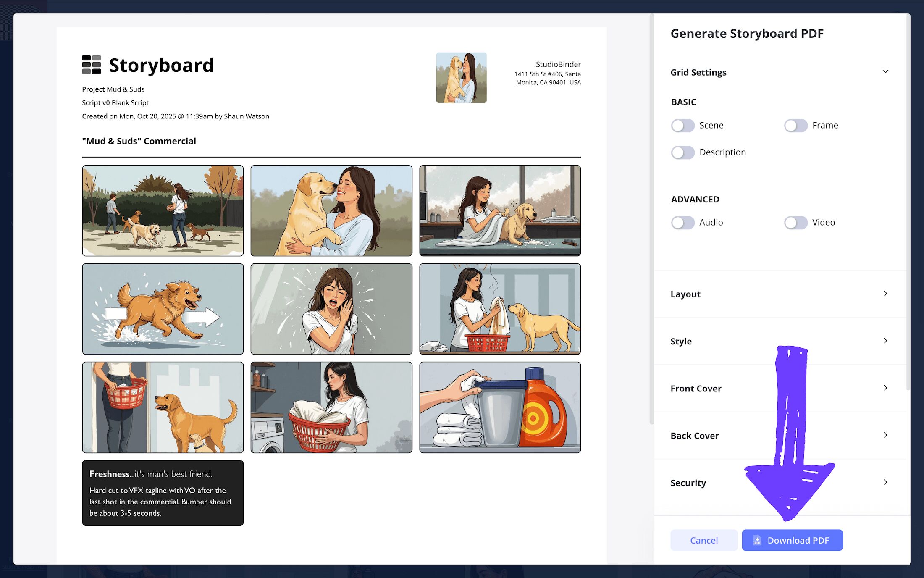Select the running dog splash frame
The image size is (924, 578).
tap(163, 309)
